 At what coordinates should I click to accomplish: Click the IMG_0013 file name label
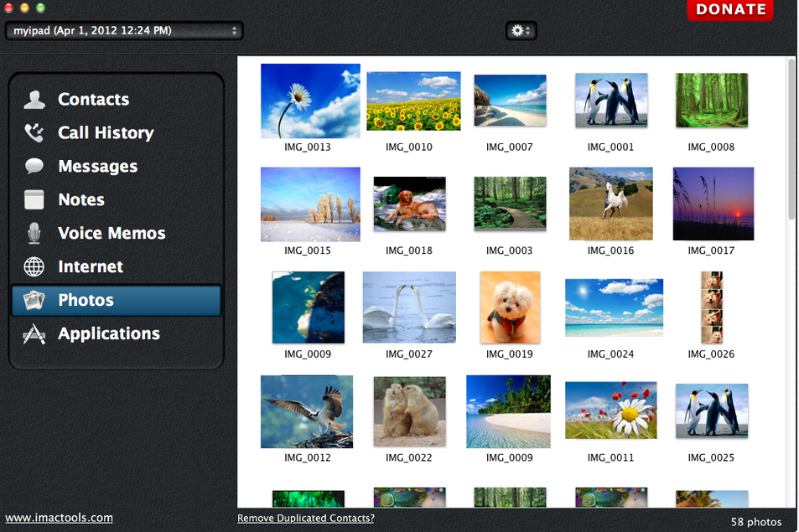point(307,147)
